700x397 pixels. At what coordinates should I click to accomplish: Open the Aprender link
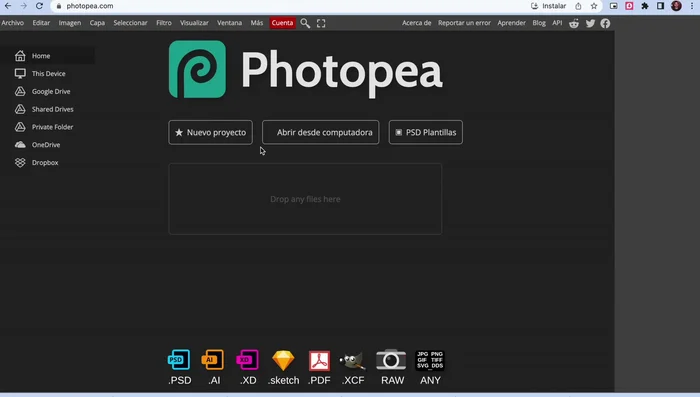pyautogui.click(x=512, y=23)
